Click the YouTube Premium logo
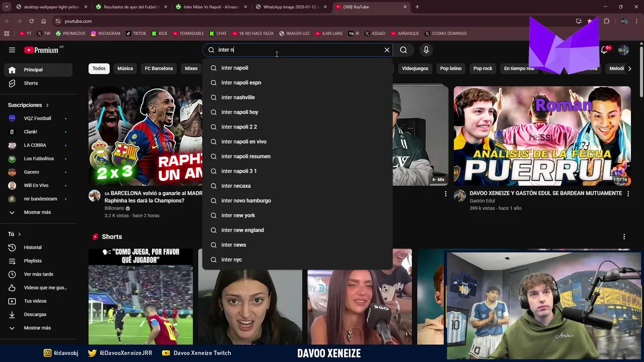The width and height of the screenshot is (644, 362). click(x=41, y=50)
